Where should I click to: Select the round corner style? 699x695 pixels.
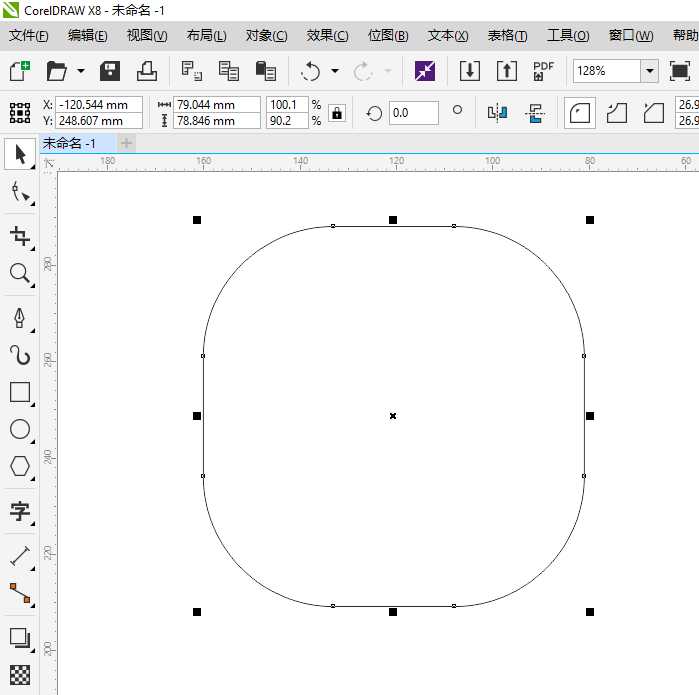pyautogui.click(x=579, y=113)
